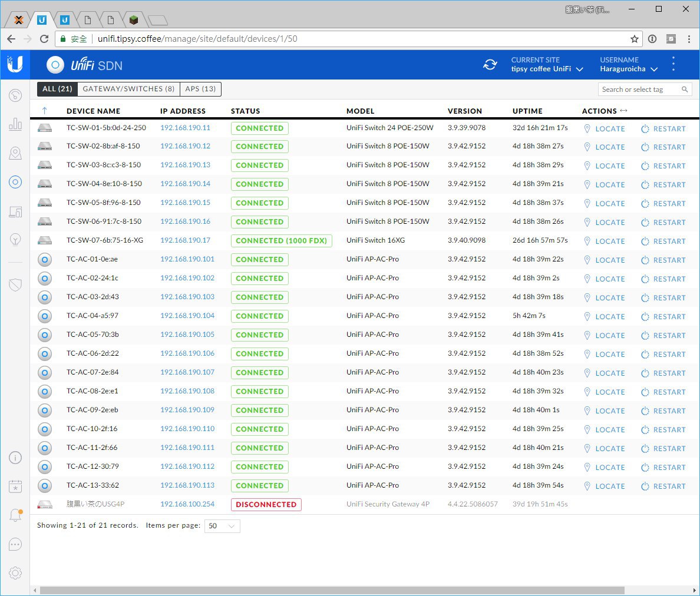Go back with browser back arrow
700x596 pixels.
(11, 39)
